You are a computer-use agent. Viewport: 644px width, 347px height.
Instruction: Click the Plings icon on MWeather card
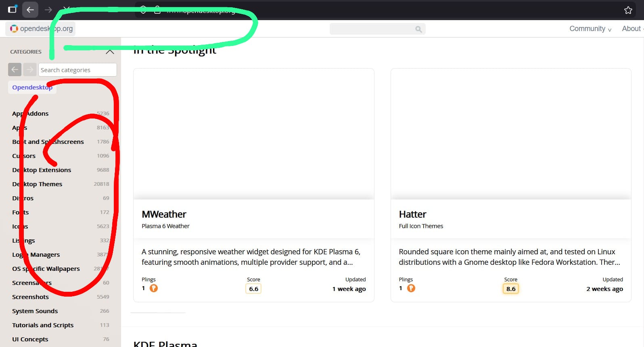(154, 288)
